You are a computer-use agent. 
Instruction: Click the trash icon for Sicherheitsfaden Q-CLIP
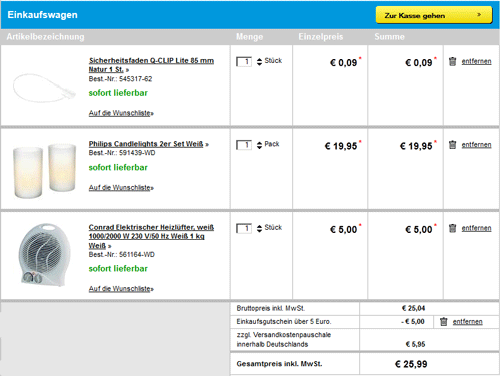point(452,61)
